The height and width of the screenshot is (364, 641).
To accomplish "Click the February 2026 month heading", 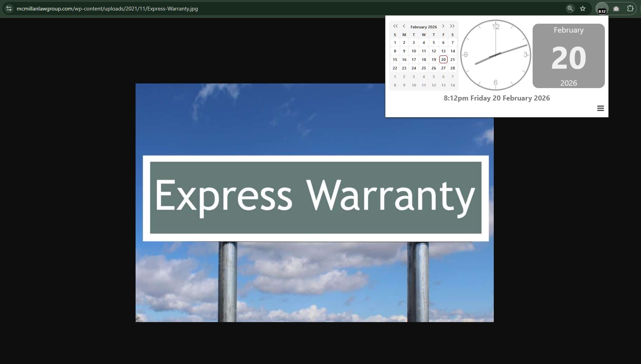I will coord(423,27).
